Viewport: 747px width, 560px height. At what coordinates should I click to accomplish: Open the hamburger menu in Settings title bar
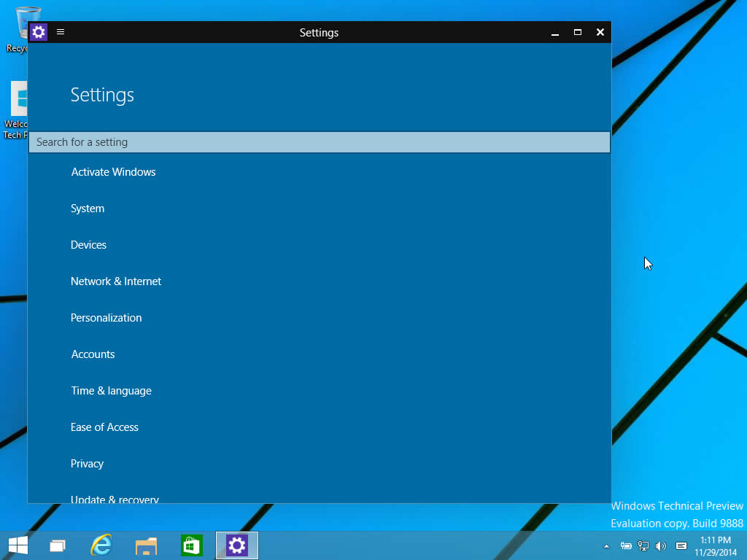(x=61, y=32)
